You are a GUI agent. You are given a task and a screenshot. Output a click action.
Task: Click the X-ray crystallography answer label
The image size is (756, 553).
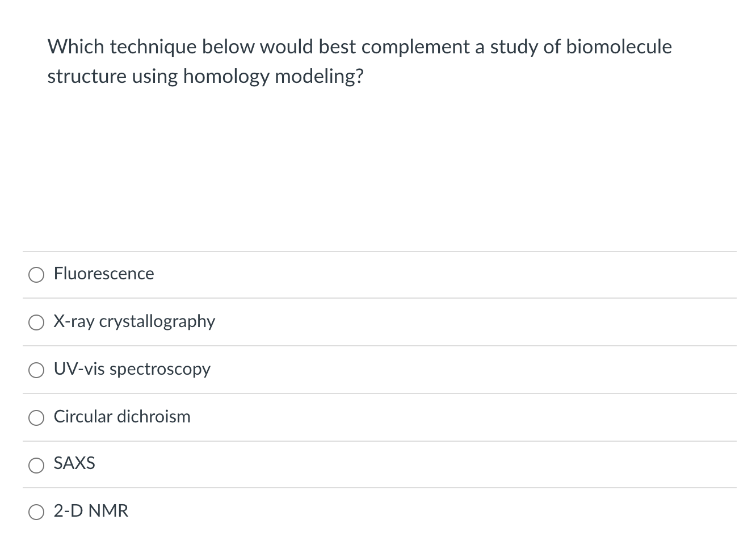coord(135,321)
